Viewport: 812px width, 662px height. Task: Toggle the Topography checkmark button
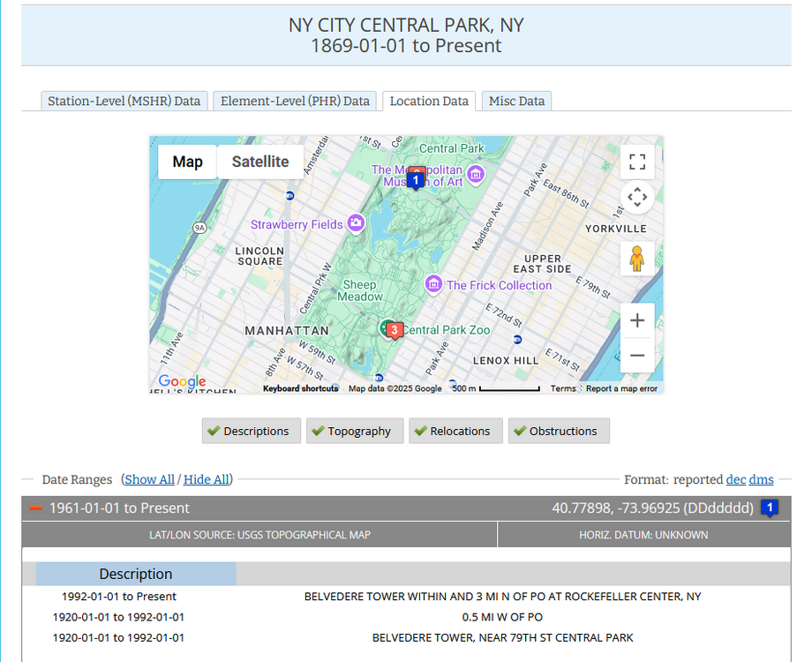[x=355, y=431]
